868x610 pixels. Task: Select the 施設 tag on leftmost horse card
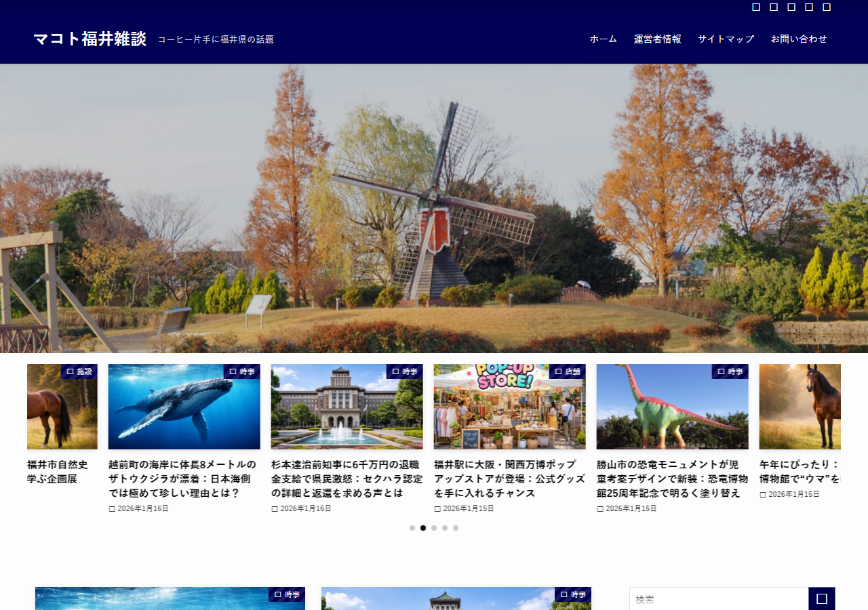pyautogui.click(x=79, y=371)
